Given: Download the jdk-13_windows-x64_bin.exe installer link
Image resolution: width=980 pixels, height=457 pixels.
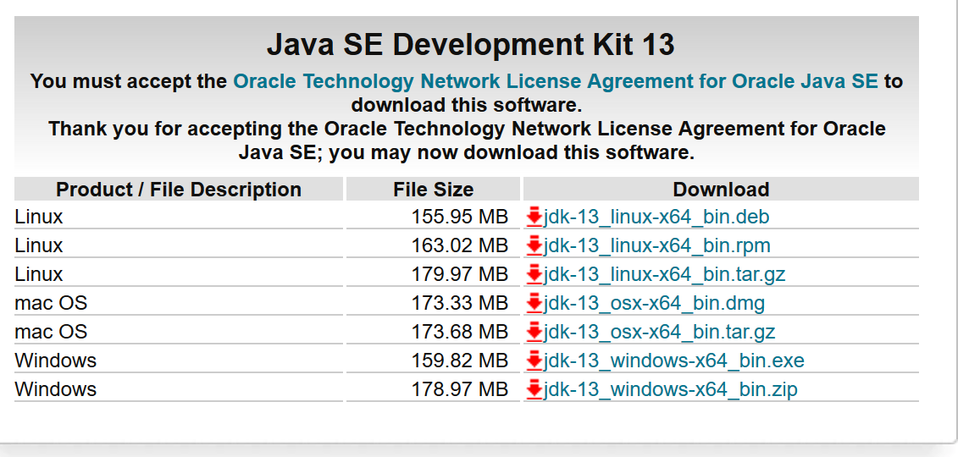Looking at the screenshot, I should (673, 361).
